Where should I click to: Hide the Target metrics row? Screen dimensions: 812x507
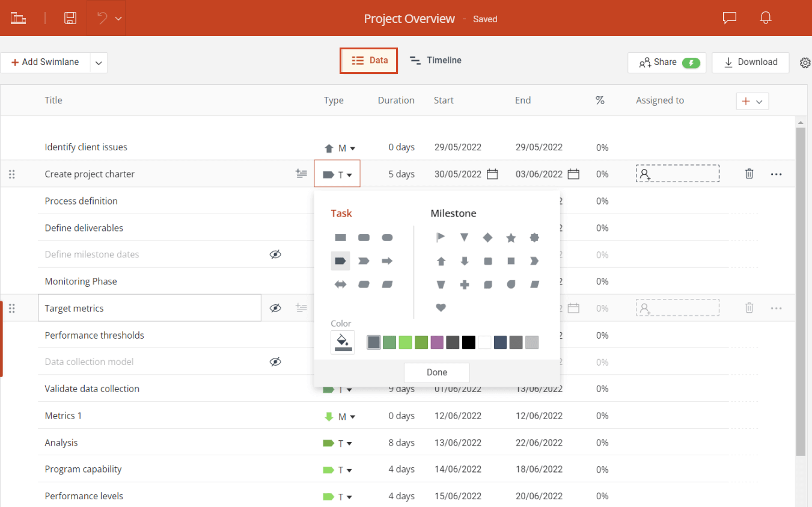point(275,307)
